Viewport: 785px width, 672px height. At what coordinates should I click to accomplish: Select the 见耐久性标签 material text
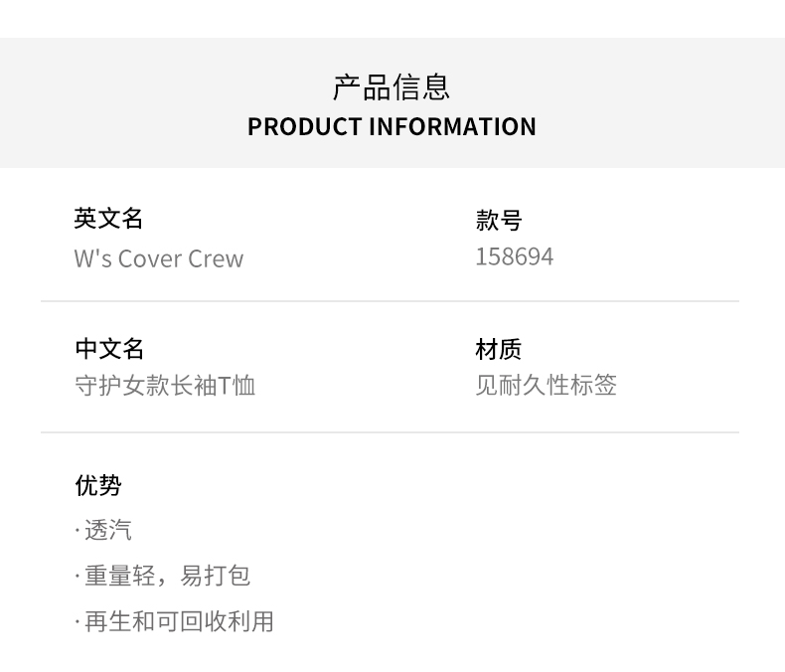click(547, 385)
